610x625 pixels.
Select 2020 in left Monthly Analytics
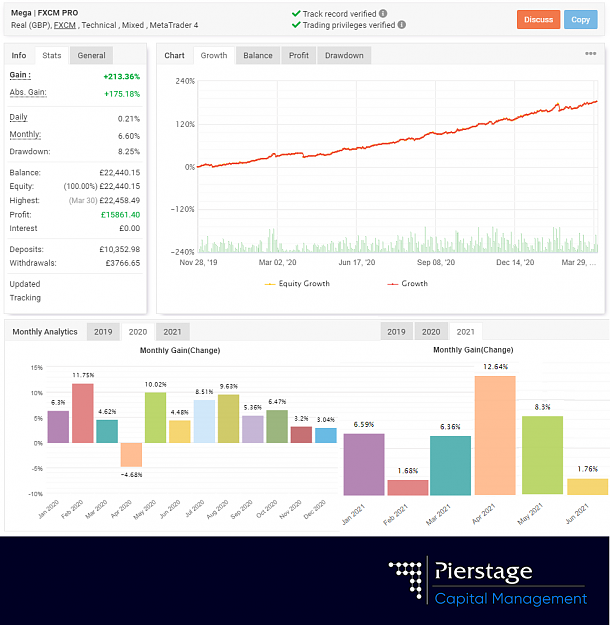pyautogui.click(x=138, y=332)
